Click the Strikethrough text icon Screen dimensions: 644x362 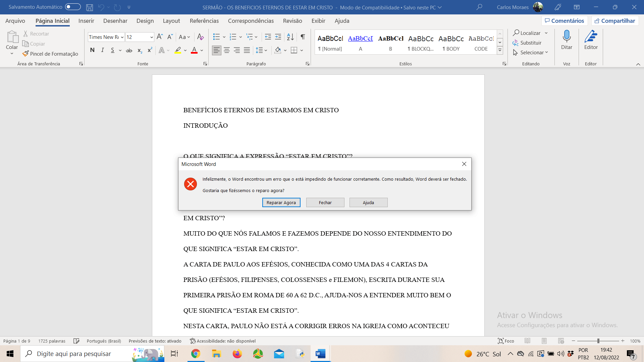point(129,50)
